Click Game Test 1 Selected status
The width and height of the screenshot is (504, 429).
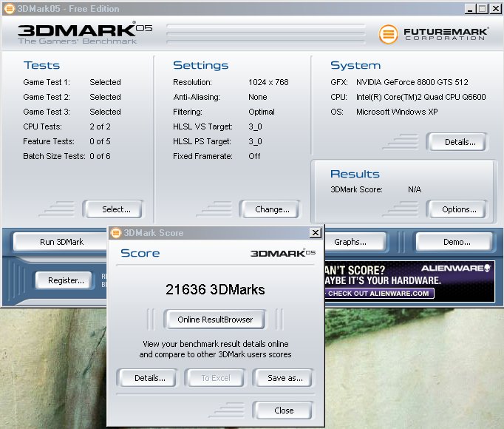click(x=105, y=82)
